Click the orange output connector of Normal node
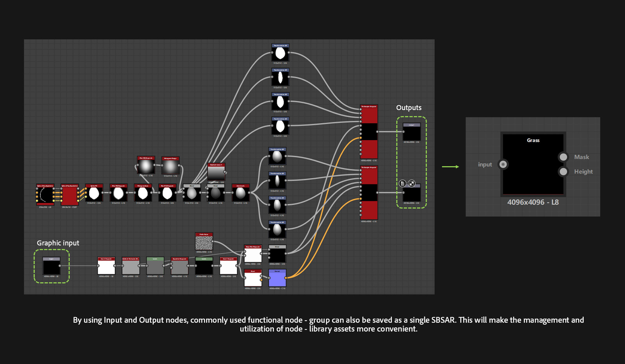 pyautogui.click(x=286, y=278)
